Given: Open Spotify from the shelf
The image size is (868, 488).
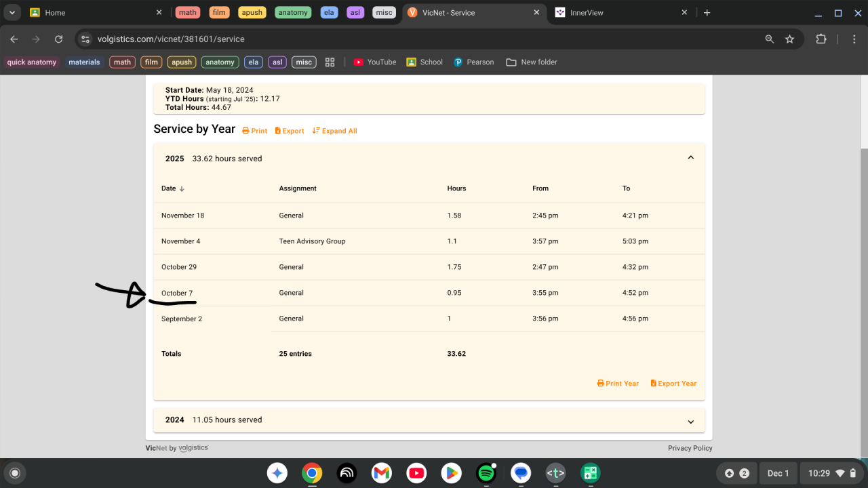Looking at the screenshot, I should (x=486, y=473).
